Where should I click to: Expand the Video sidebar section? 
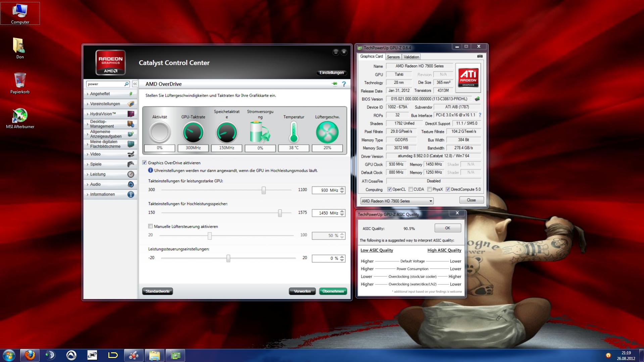[x=110, y=154]
